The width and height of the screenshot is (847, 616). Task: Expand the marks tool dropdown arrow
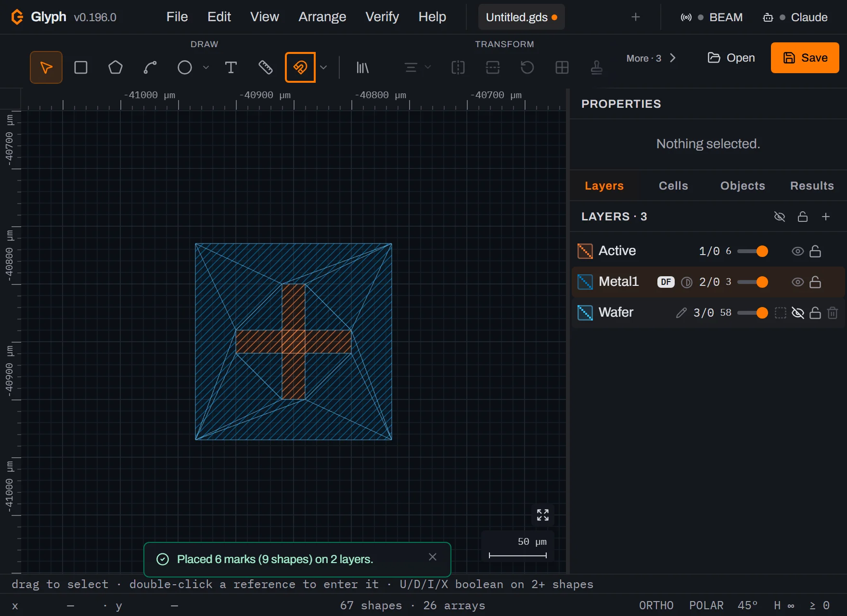click(x=323, y=67)
